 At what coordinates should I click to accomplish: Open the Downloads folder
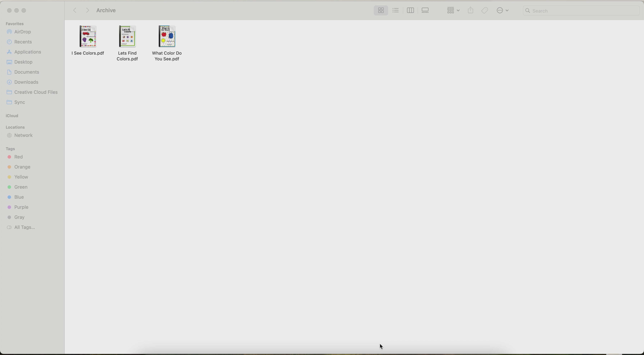26,82
